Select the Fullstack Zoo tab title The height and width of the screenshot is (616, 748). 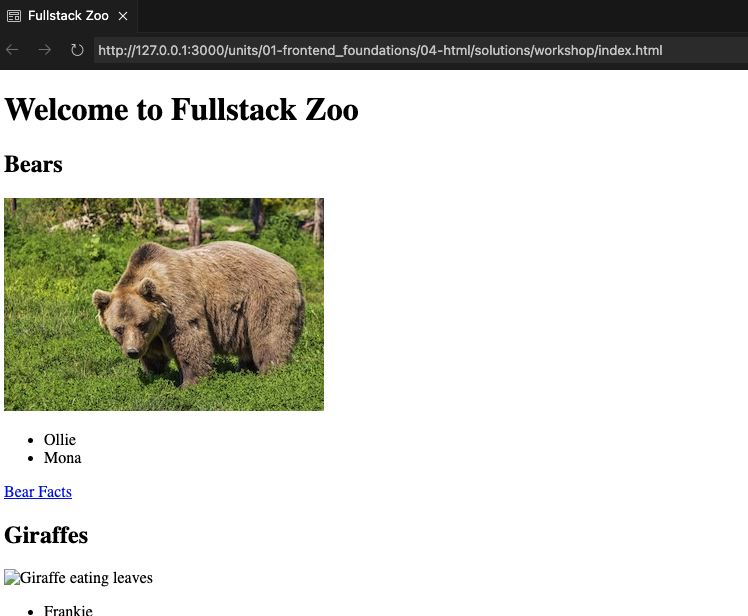(x=68, y=16)
